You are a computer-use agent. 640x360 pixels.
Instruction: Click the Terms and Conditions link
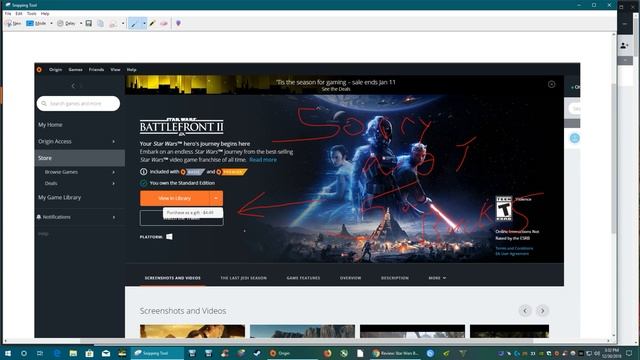[514, 249]
